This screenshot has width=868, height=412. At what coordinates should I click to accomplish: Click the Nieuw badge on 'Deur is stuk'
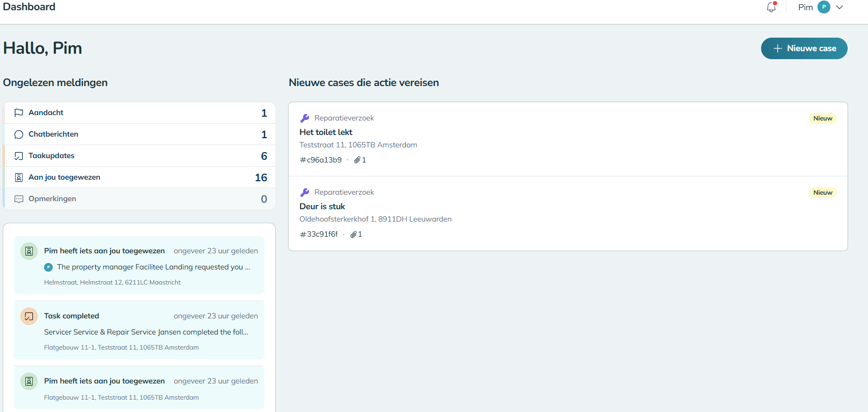coord(822,193)
